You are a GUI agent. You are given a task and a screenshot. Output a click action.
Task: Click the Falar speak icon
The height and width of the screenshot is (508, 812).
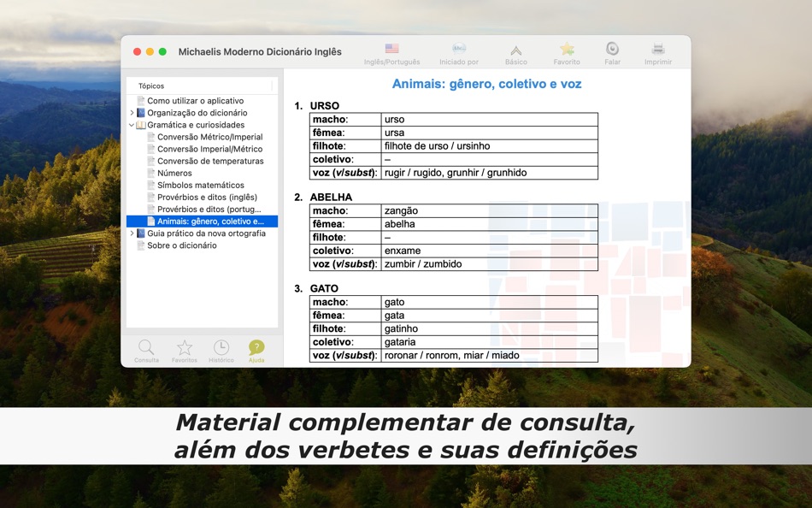click(x=612, y=49)
